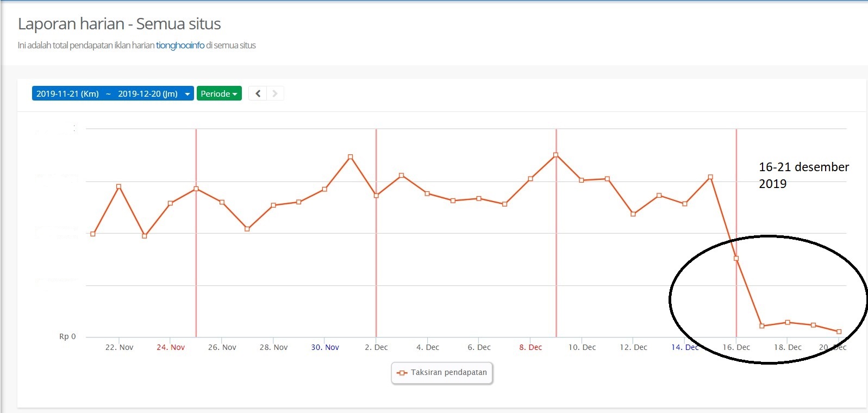Screen dimensions: 868x413
Task: Click the lowest data point on 23 Nov
Action: tap(145, 236)
